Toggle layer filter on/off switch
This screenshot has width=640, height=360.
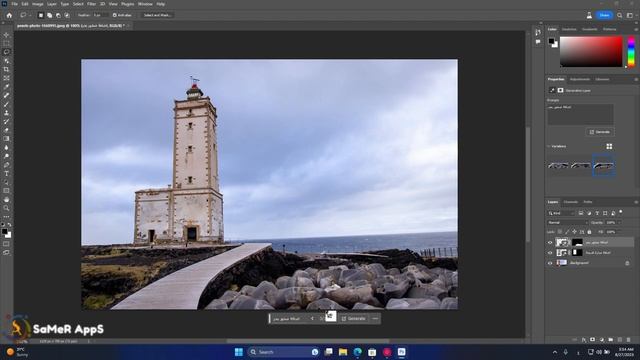tap(621, 212)
